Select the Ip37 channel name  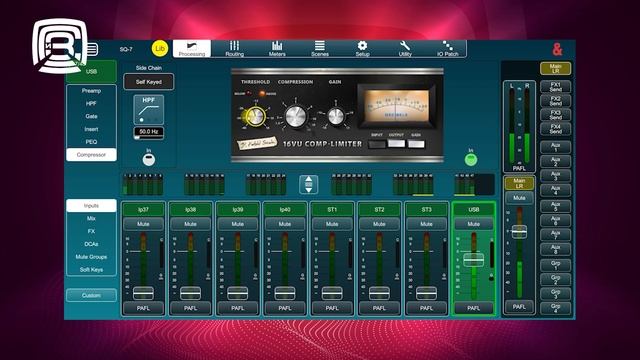click(143, 209)
